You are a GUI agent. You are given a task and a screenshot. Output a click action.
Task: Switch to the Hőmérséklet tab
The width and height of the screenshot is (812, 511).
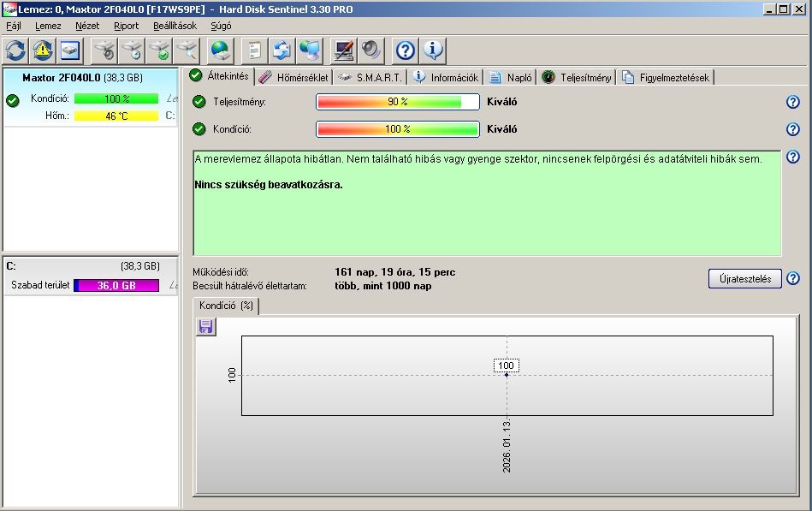click(293, 78)
